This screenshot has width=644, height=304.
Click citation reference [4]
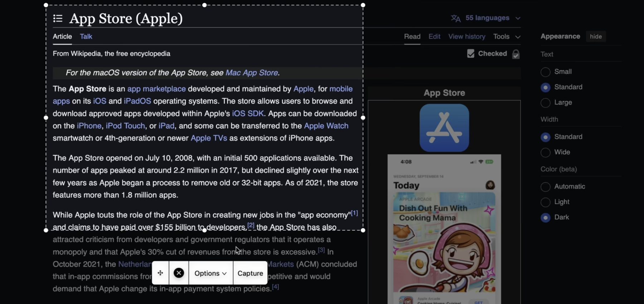pyautogui.click(x=275, y=287)
